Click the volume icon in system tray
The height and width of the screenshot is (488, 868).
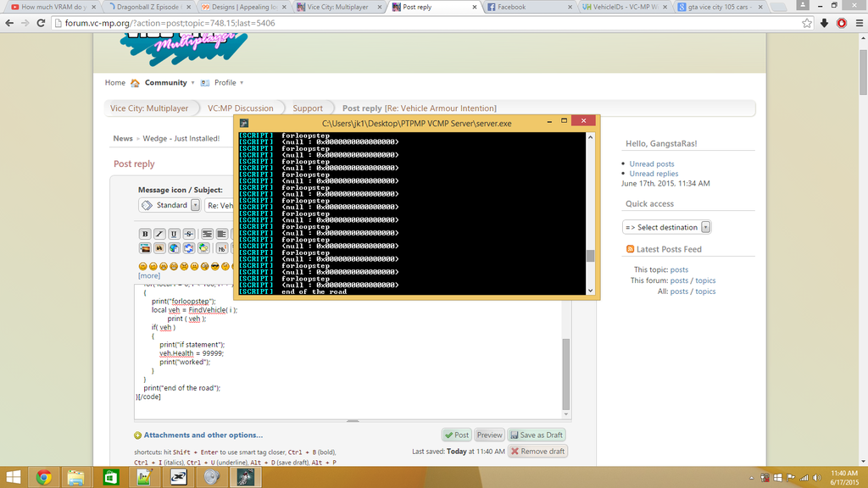[x=817, y=478]
